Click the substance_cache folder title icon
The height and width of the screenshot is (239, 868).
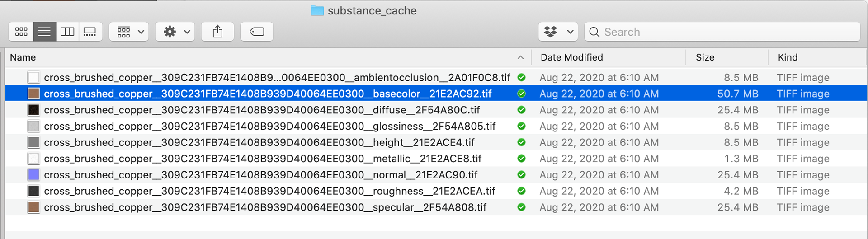point(317,10)
